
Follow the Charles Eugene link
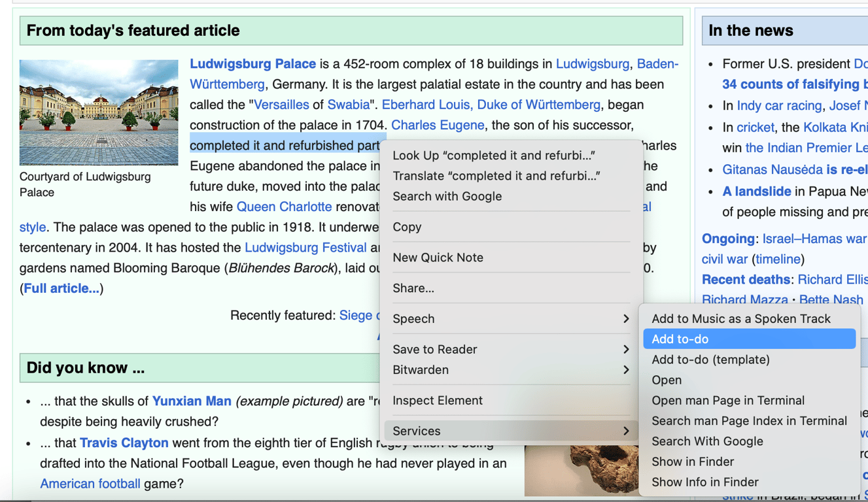(438, 125)
